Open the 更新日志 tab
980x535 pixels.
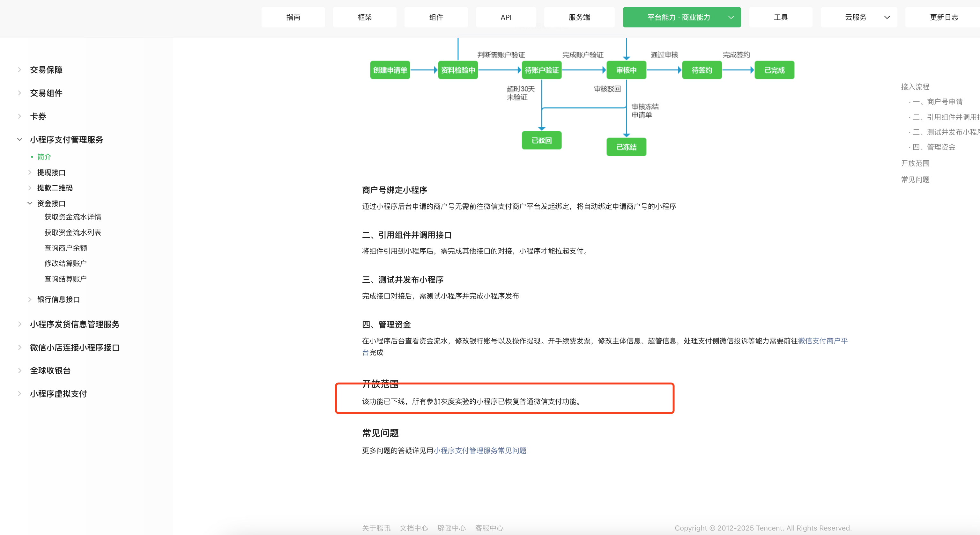(x=944, y=18)
